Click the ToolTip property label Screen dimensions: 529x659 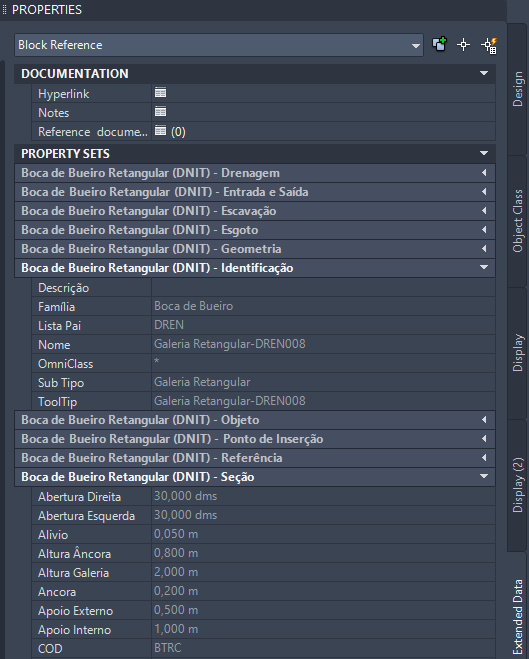pos(58,402)
